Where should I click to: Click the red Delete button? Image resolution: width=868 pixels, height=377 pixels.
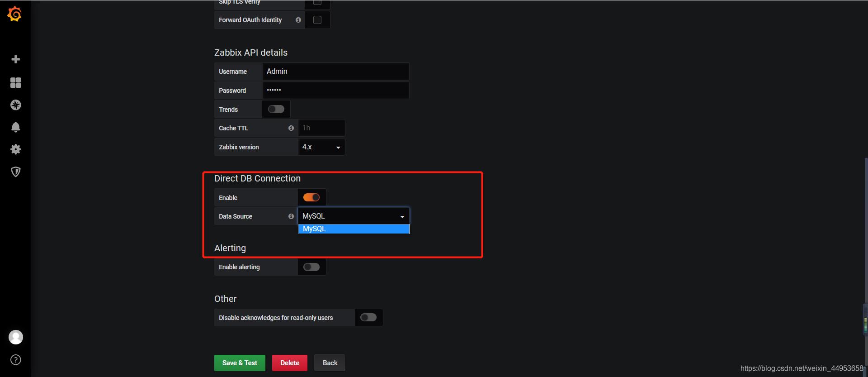click(290, 363)
